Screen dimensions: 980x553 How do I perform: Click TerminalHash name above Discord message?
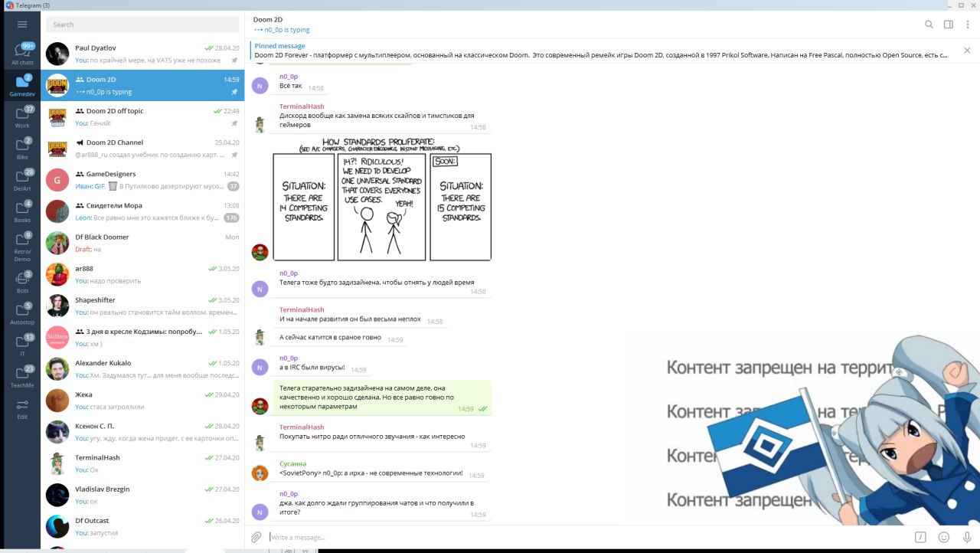[302, 106]
